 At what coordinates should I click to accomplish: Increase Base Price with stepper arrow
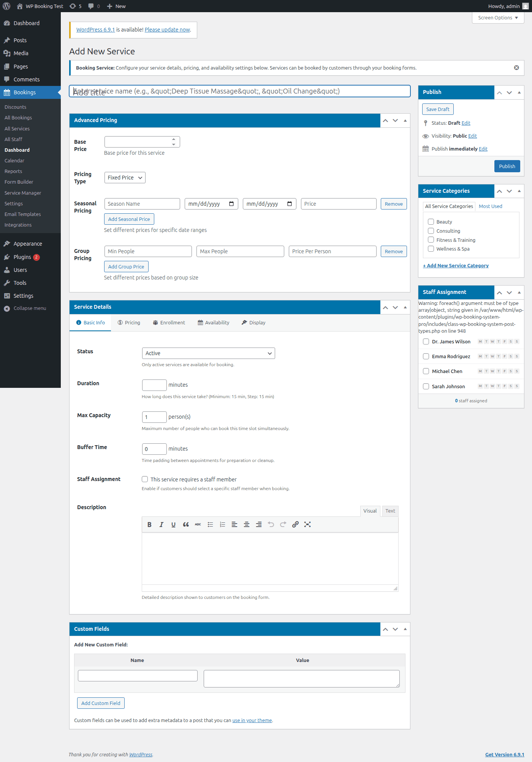click(174, 139)
